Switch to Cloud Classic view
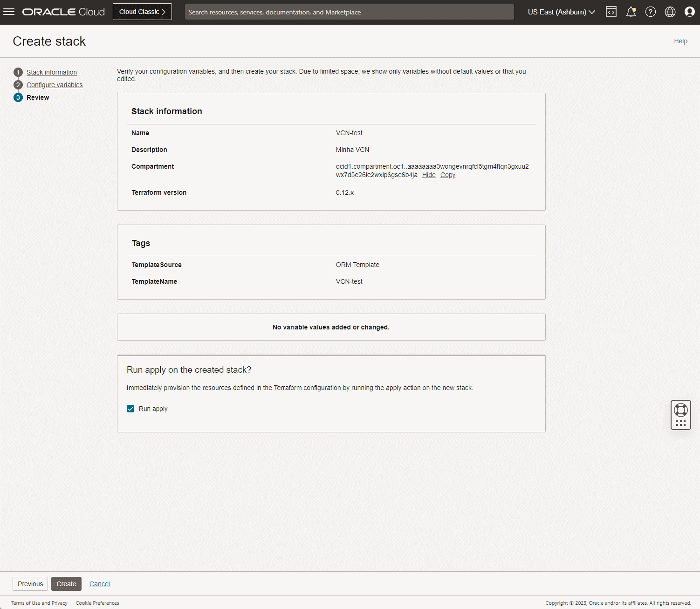This screenshot has height=609, width=700. pyautogui.click(x=142, y=12)
